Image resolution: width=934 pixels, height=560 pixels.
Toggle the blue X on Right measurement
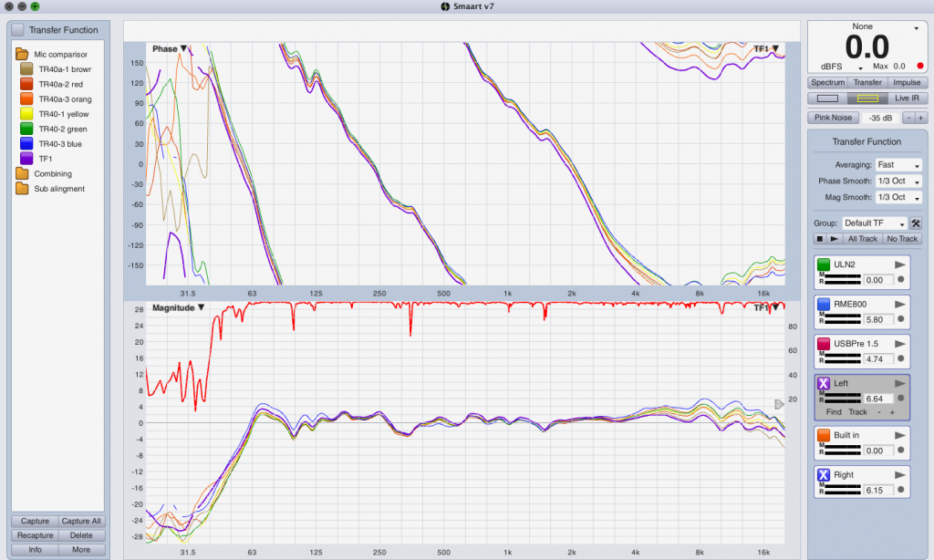point(824,475)
